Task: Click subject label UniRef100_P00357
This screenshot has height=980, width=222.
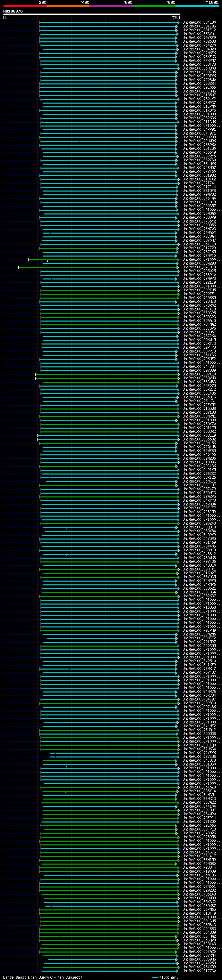Action: coord(199,206)
